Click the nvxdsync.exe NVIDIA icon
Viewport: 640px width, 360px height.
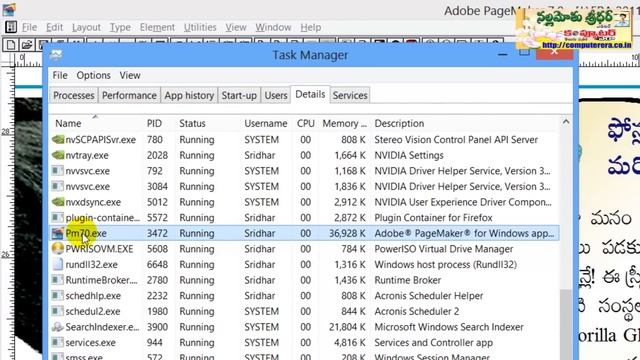58,202
